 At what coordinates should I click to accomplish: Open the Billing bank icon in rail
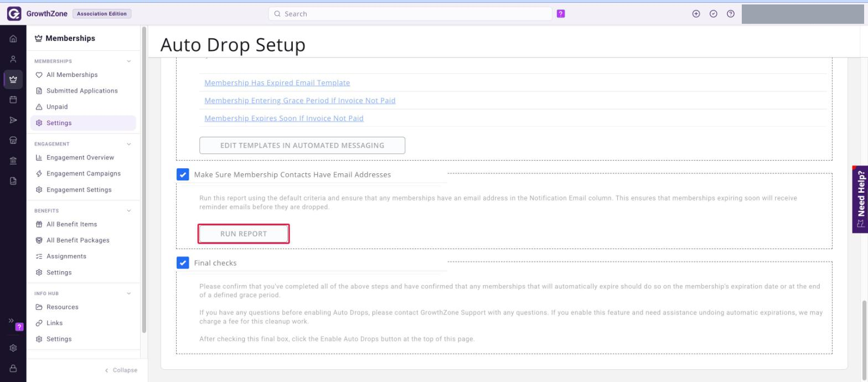[13, 161]
